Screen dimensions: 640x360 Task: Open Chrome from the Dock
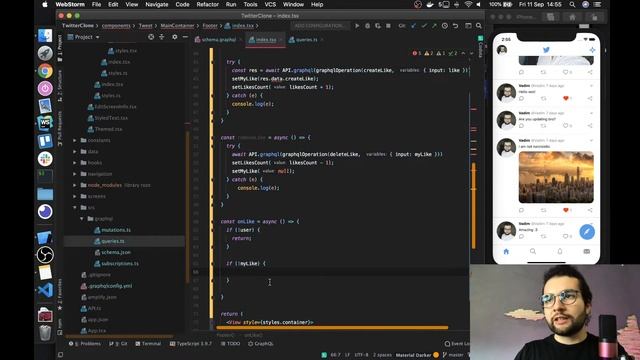click(x=45, y=71)
